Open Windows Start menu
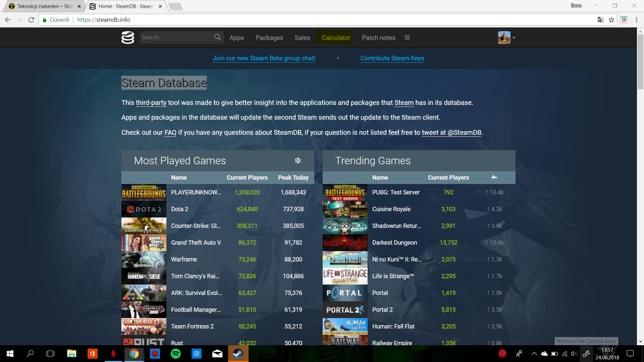Image resolution: width=644 pixels, height=362 pixels. click(10, 353)
